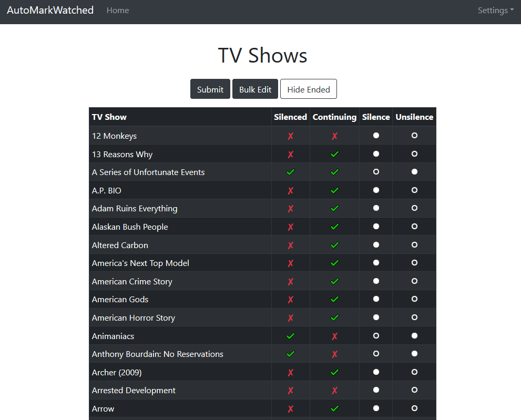Viewport: 521px width, 420px height.
Task: Open Bulk Edit mode
Action: 255,89
